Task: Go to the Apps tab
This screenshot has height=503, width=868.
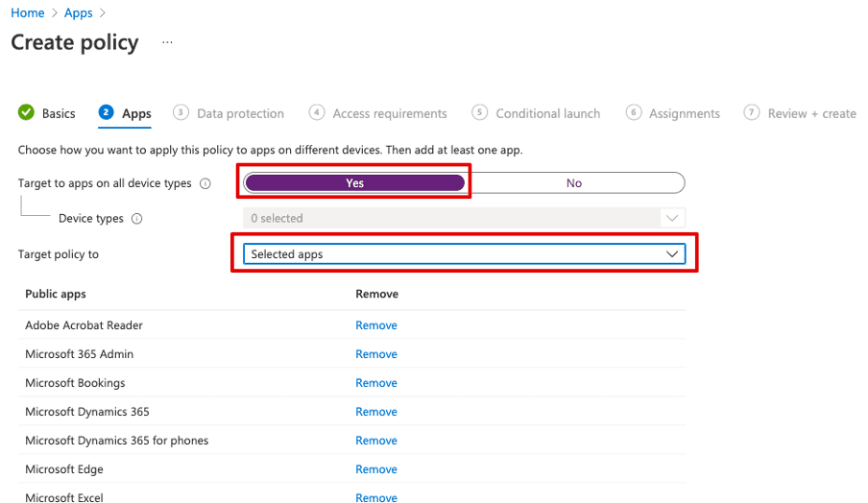Action: tap(136, 113)
